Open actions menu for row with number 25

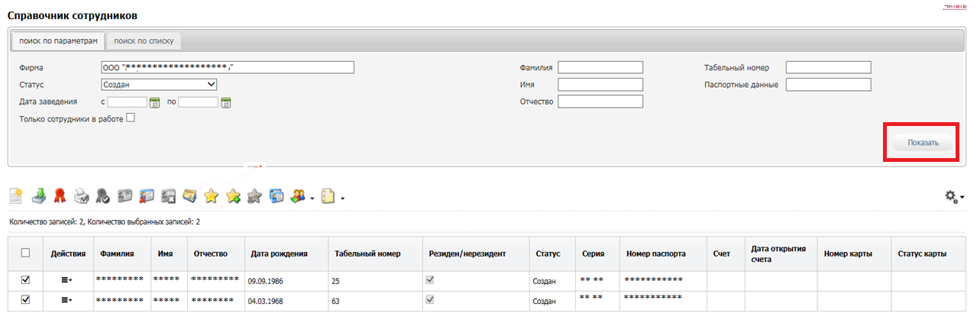[68, 281]
